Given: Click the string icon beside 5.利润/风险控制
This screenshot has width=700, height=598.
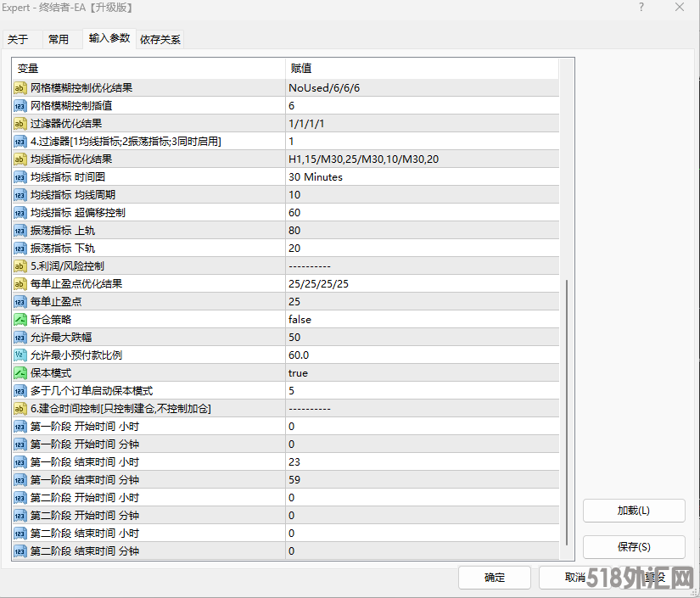Looking at the screenshot, I should (x=20, y=266).
